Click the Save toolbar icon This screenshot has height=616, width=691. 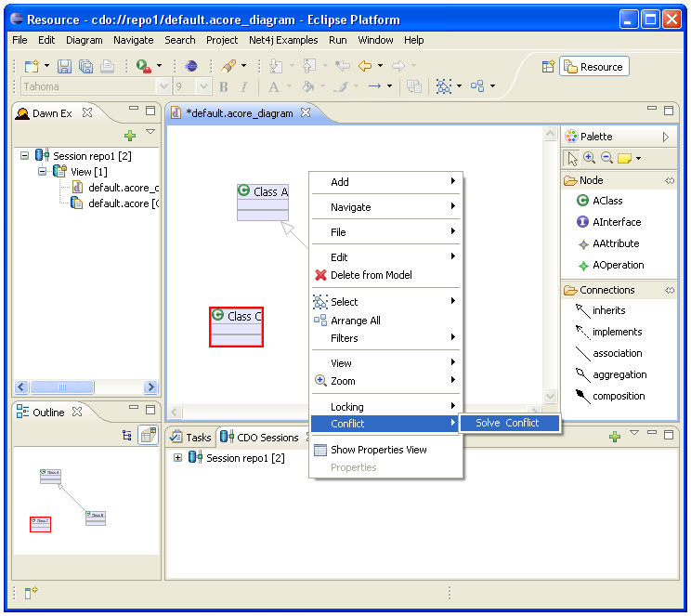64,66
